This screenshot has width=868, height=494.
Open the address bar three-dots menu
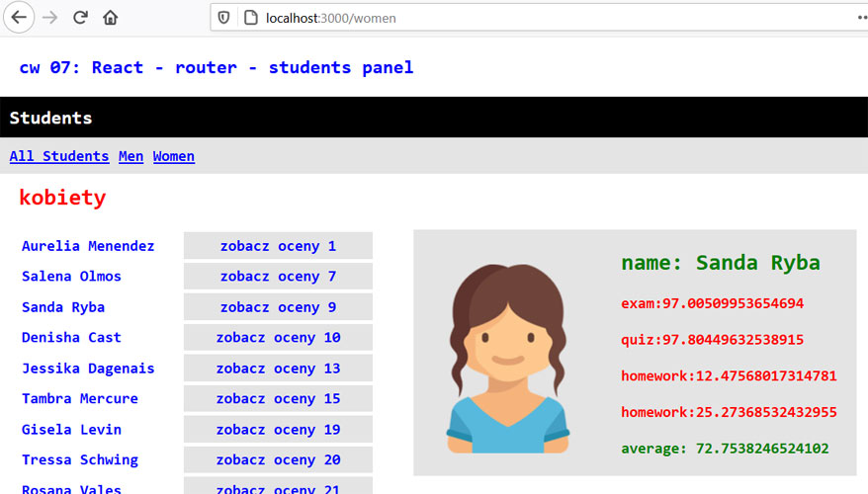[x=859, y=18]
